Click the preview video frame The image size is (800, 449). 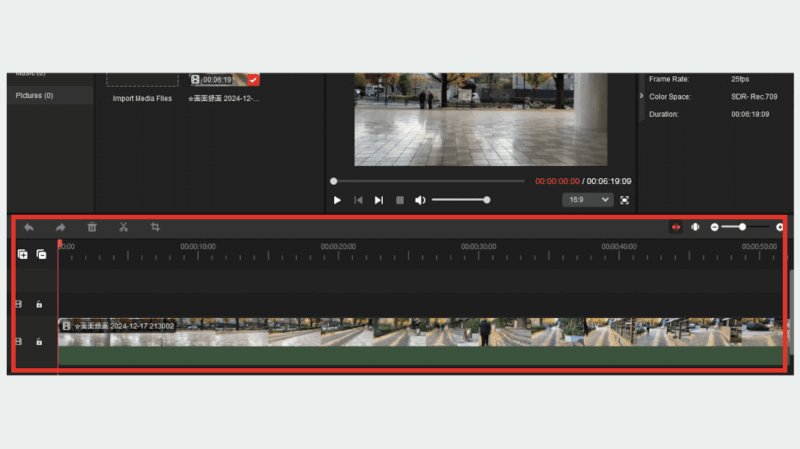tap(481, 119)
